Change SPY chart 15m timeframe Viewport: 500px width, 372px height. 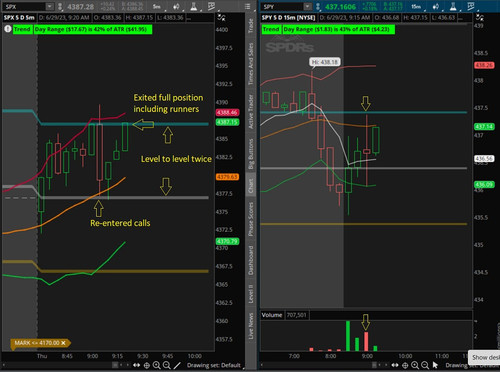pos(416,6)
